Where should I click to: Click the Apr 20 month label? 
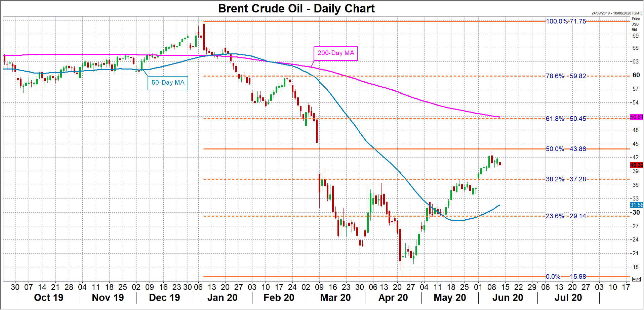(393, 298)
